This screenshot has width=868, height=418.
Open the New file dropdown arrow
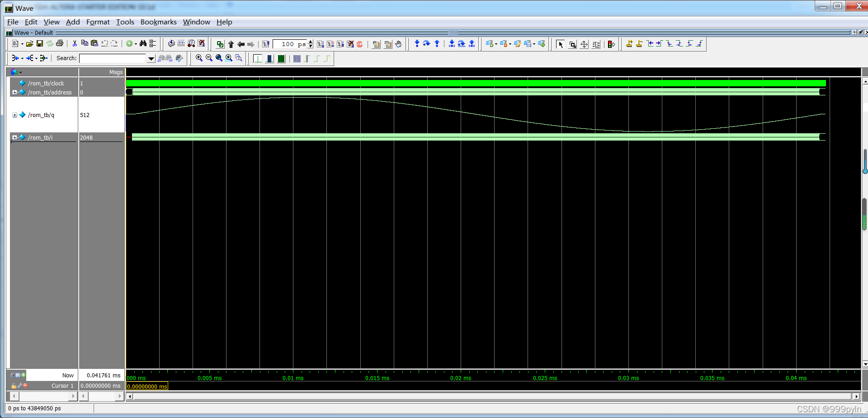coord(22,44)
